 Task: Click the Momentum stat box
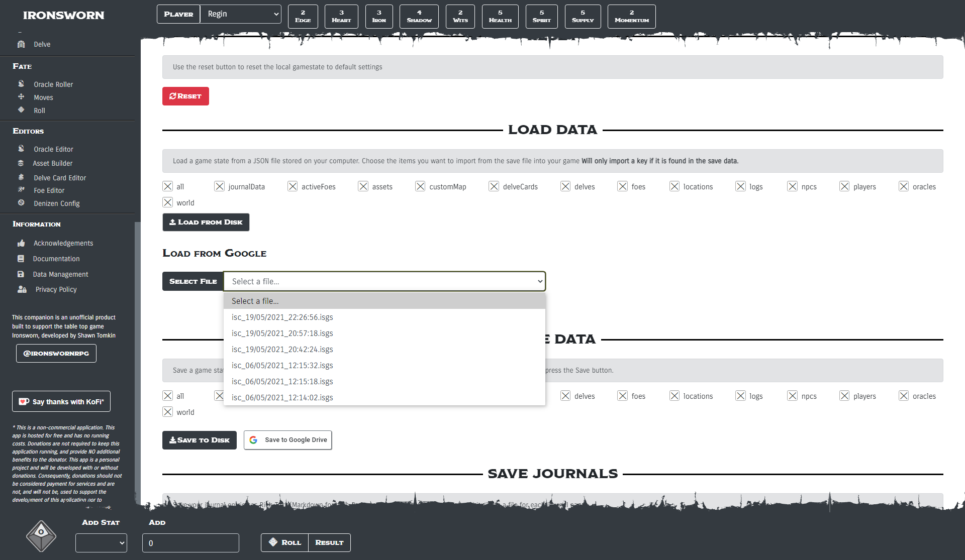tap(632, 17)
